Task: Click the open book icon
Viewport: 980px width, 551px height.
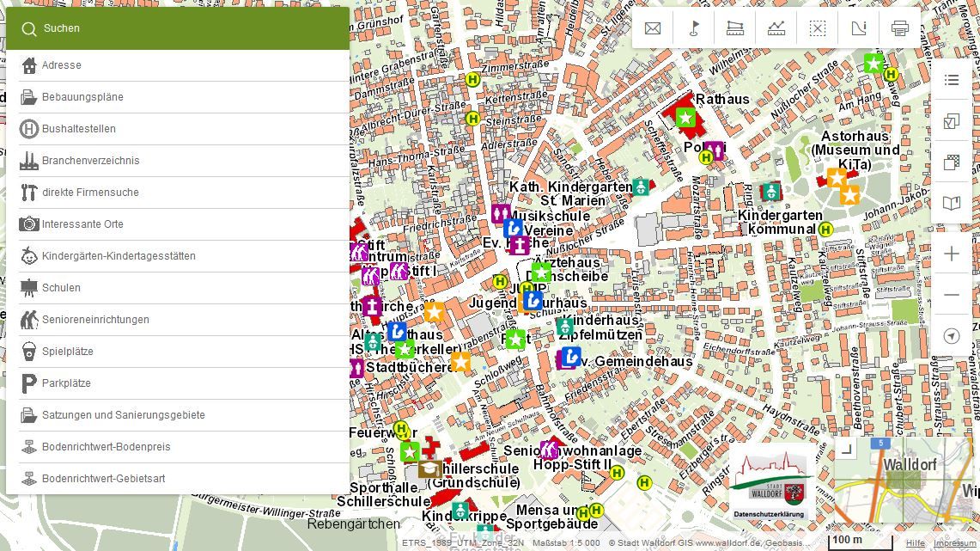Action: (x=952, y=203)
